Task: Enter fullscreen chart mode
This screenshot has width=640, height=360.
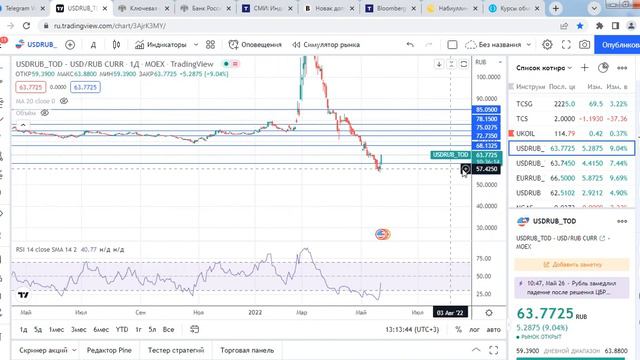Action: [566, 44]
